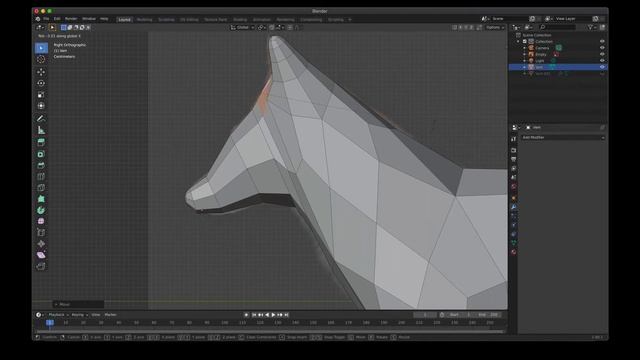640x360 pixels.
Task: Select the Select Box tool
Action: [41, 48]
